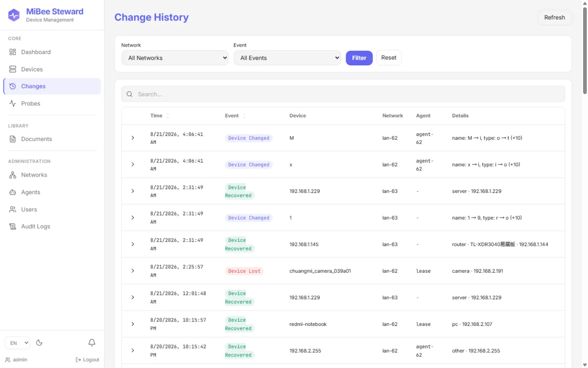Open the All Networks dropdown
This screenshot has width=588, height=368.
tap(175, 58)
